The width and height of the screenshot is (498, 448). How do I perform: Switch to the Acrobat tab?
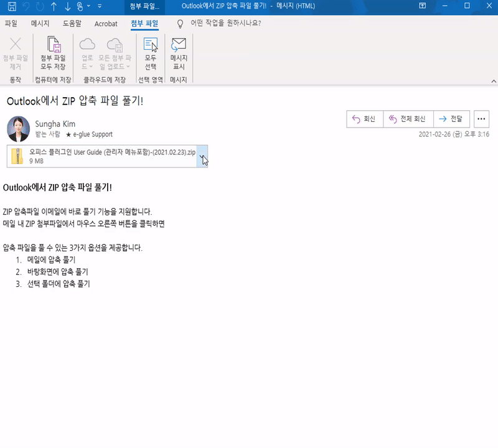click(106, 24)
